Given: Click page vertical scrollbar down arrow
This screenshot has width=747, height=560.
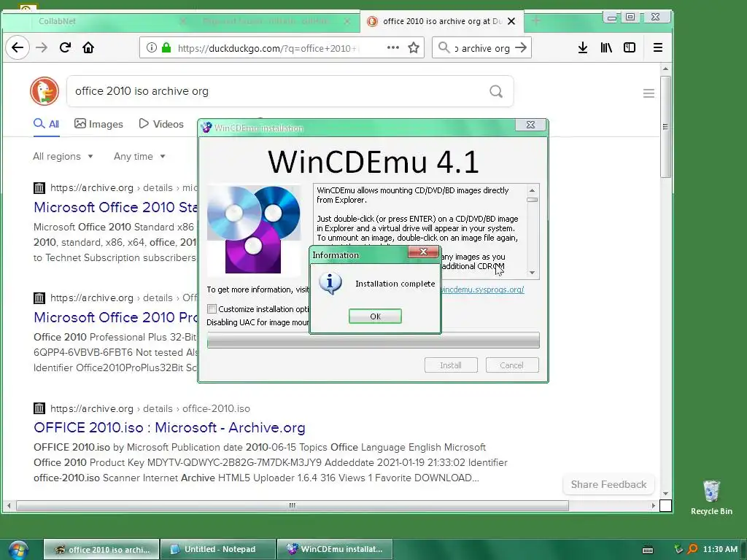Looking at the screenshot, I should pos(665,494).
